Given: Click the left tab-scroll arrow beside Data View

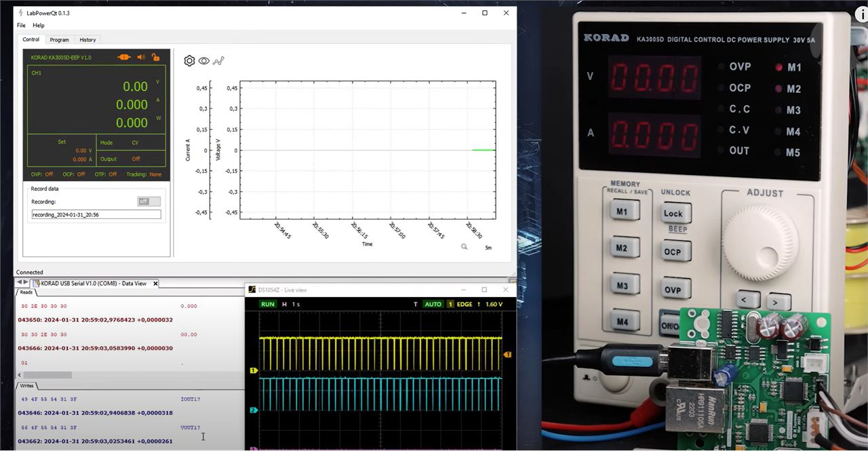Looking at the screenshot, I should [19, 283].
